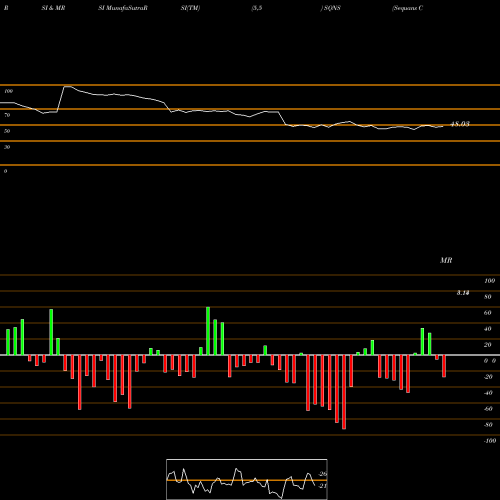Click the -20 label on MR right axis
500x500 pixels.
488,377
